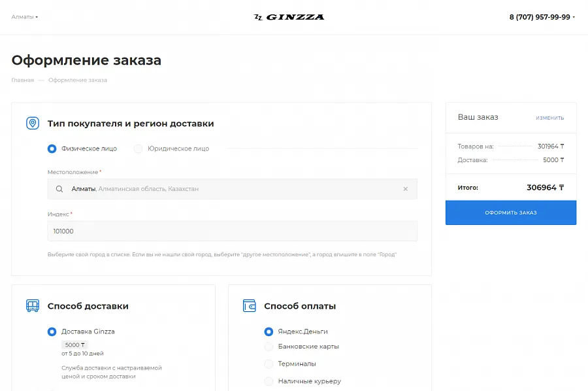
Task: Click the delivery bus icon
Action: tap(33, 306)
